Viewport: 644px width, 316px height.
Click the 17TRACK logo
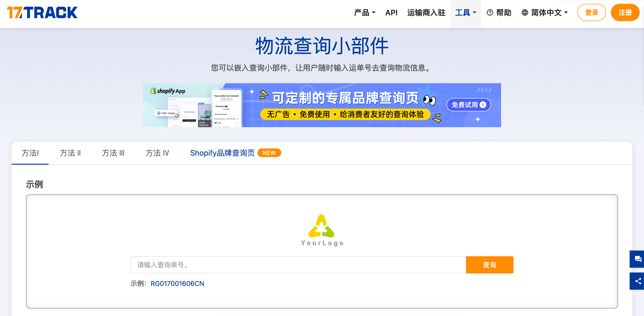point(42,12)
